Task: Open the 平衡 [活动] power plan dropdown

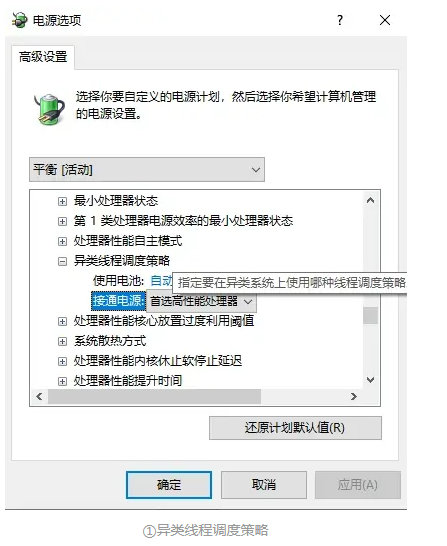Action: [x=147, y=170]
